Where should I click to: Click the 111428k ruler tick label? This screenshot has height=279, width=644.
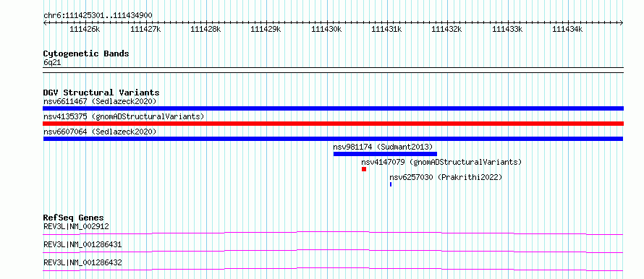pos(206,29)
